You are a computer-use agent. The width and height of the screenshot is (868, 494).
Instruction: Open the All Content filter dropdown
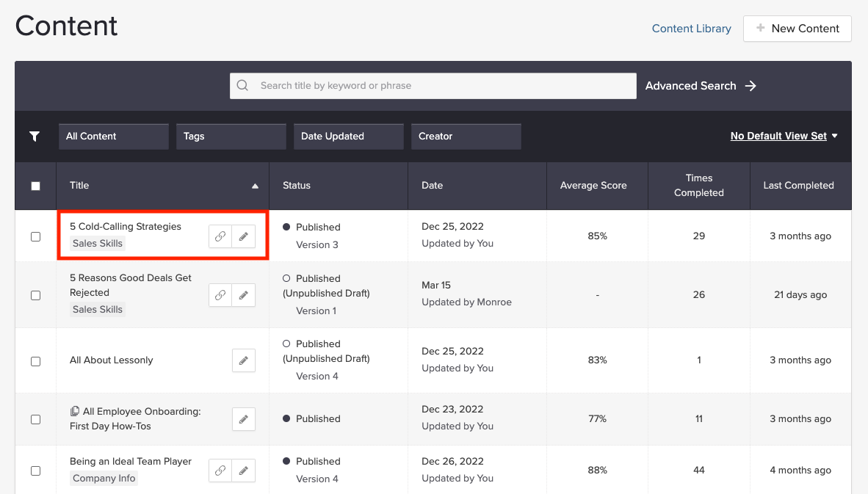114,137
